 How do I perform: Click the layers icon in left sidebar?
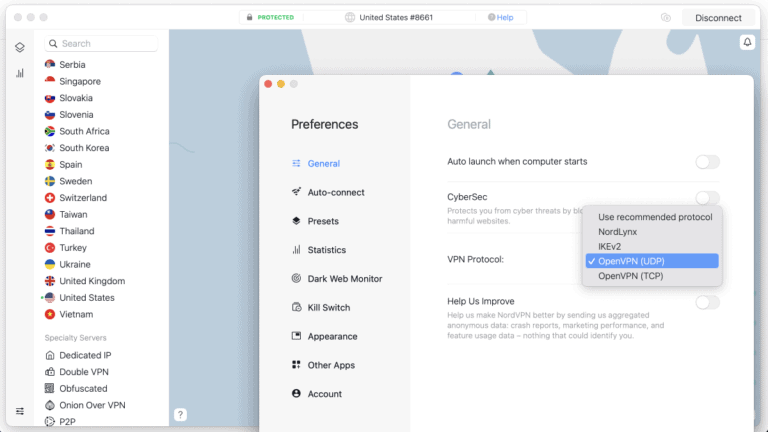[x=19, y=47]
